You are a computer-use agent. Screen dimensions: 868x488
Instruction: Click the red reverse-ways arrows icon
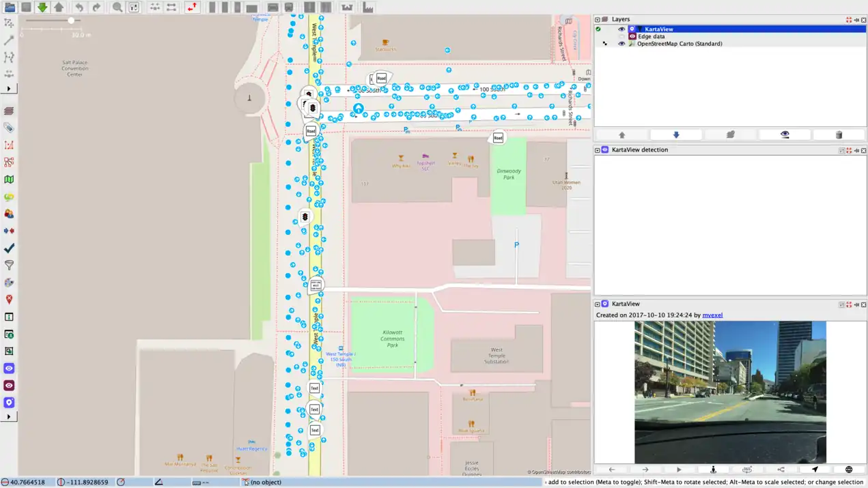pyautogui.click(x=192, y=8)
